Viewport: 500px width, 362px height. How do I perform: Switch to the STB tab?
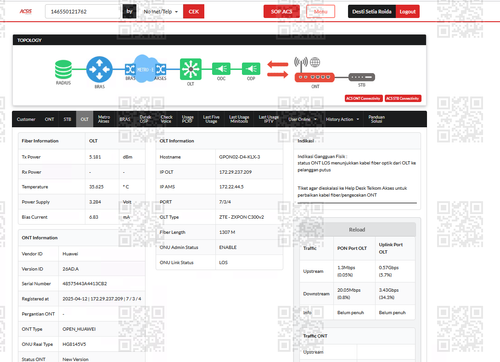click(67, 119)
